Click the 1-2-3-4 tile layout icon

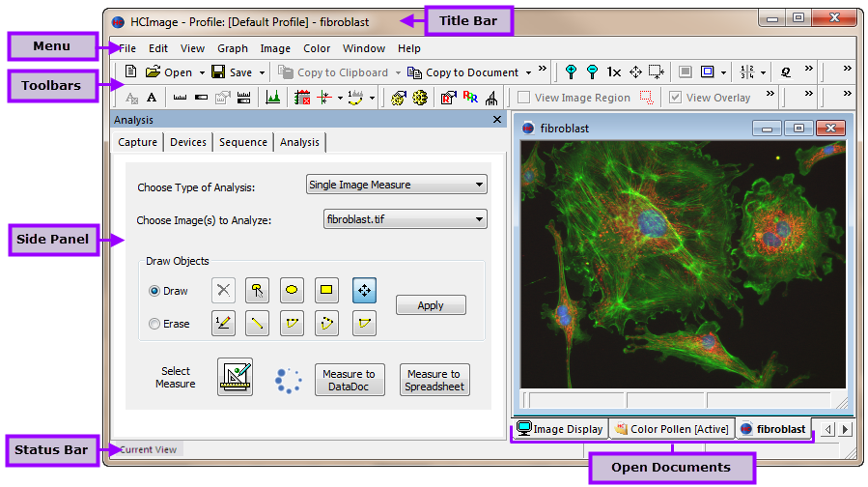coord(746,72)
